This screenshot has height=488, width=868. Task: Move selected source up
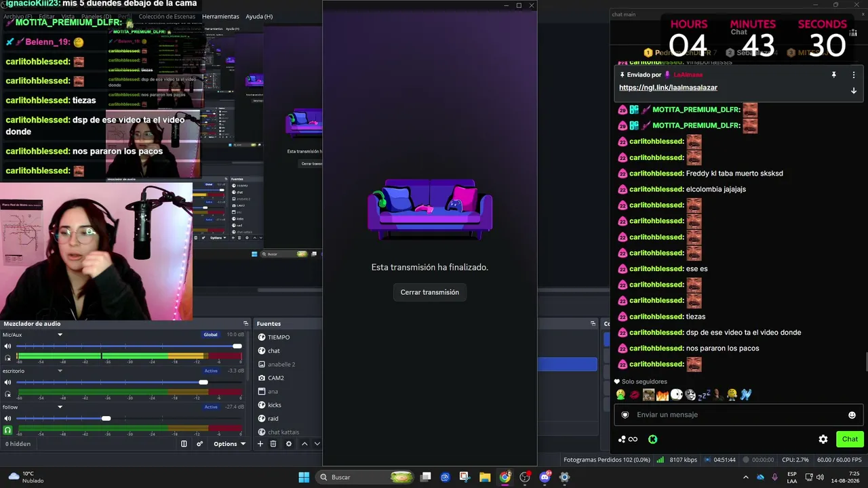point(304,444)
